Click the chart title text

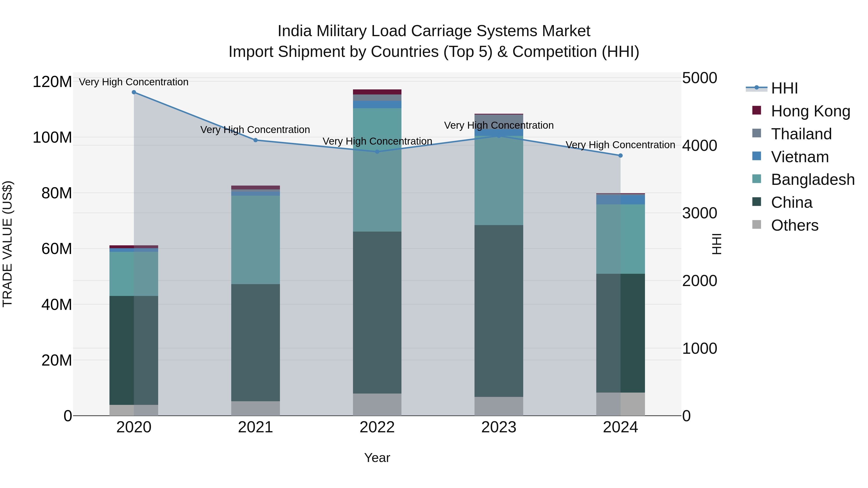pyautogui.click(x=434, y=41)
